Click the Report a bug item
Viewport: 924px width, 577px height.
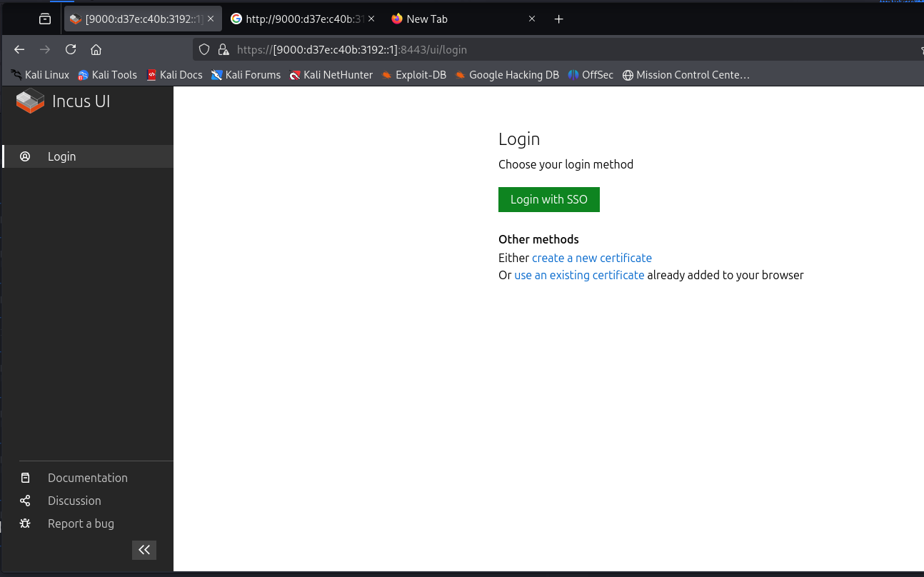pyautogui.click(x=81, y=523)
